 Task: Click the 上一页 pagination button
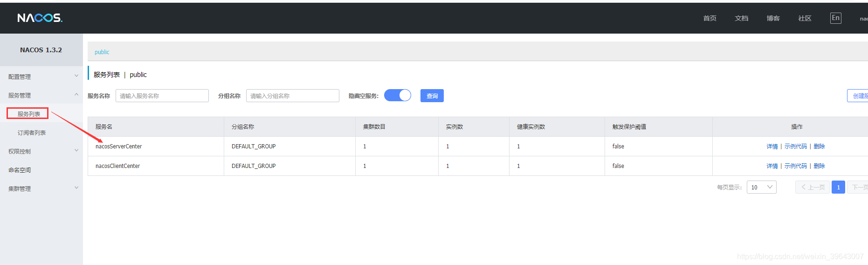813,187
